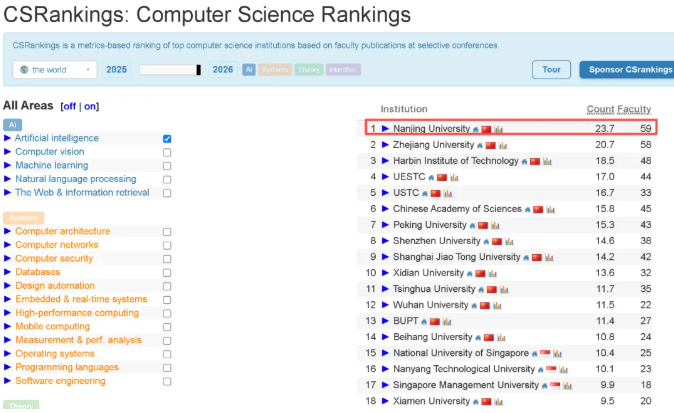Click the Tour button
Image resolution: width=674 pixels, height=413 pixels.
point(551,70)
